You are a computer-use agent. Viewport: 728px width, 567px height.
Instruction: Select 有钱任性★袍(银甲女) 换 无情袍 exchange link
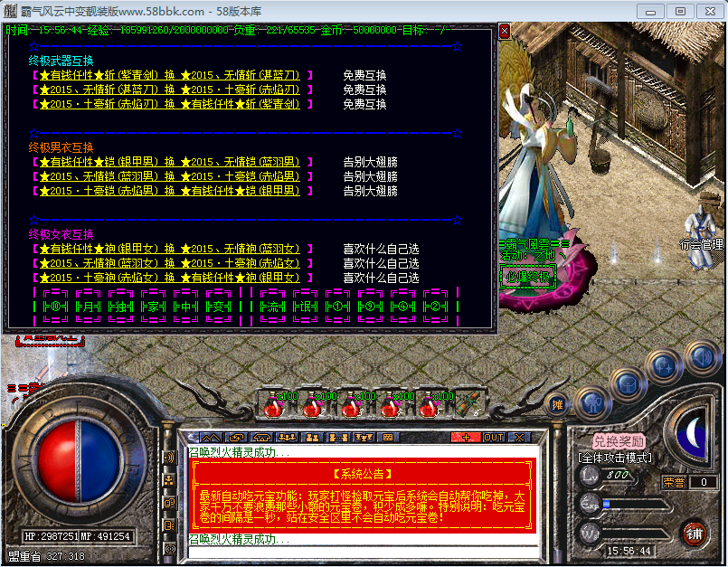pyautogui.click(x=172, y=249)
